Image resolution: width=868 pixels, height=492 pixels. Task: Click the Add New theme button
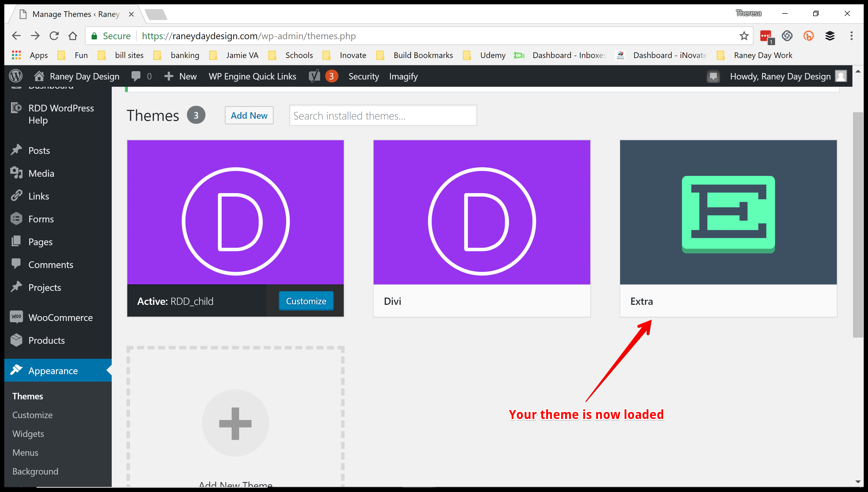point(249,115)
